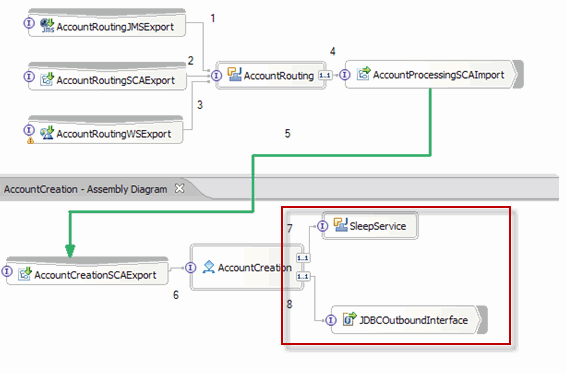Viewport: 566px width, 373px height.
Task: Select the AccountRoutingJMSExport JMS icon
Action: coord(47,26)
